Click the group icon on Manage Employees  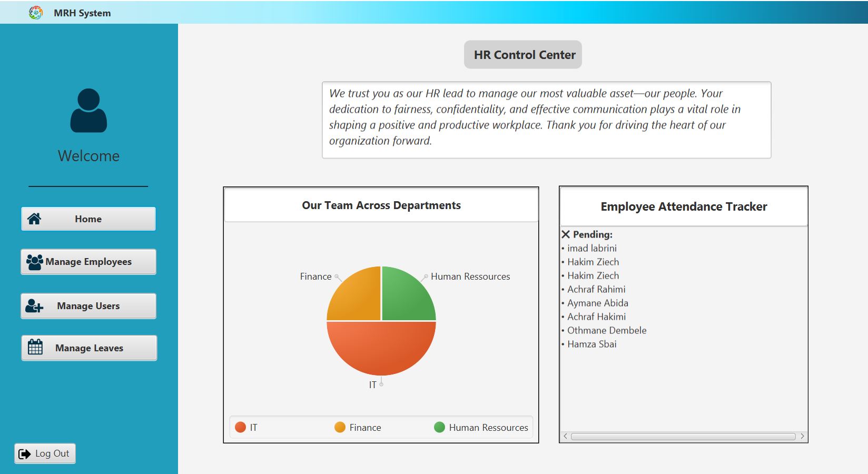point(35,262)
